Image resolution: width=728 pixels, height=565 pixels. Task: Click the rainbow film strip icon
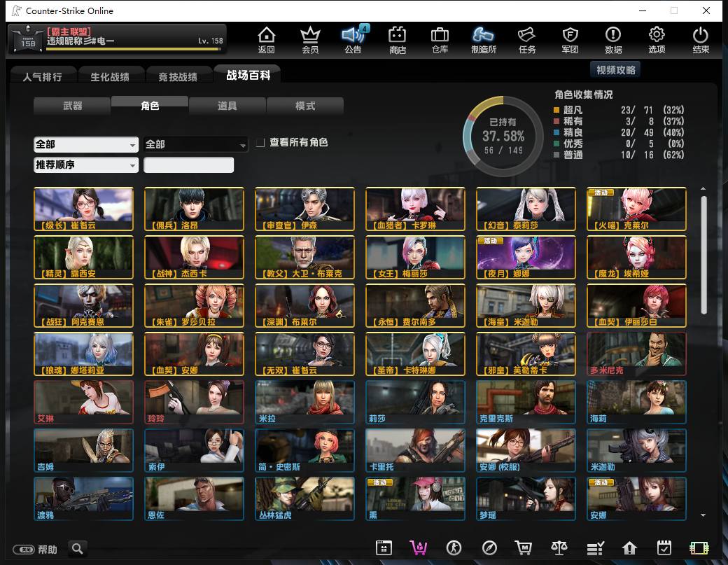[699, 547]
